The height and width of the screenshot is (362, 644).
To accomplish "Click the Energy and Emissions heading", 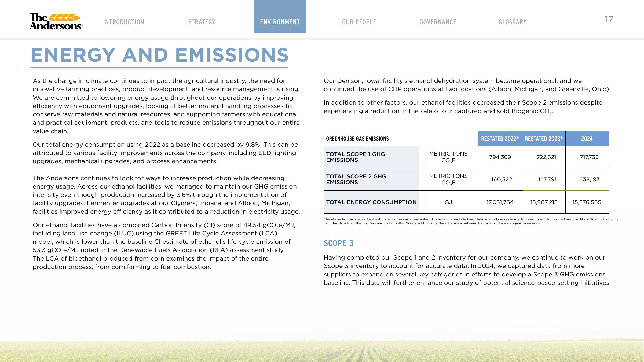I will tap(159, 55).
